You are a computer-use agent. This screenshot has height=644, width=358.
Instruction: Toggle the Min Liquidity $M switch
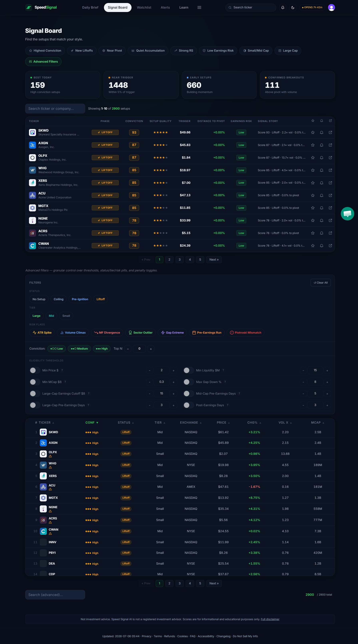[x=189, y=370]
